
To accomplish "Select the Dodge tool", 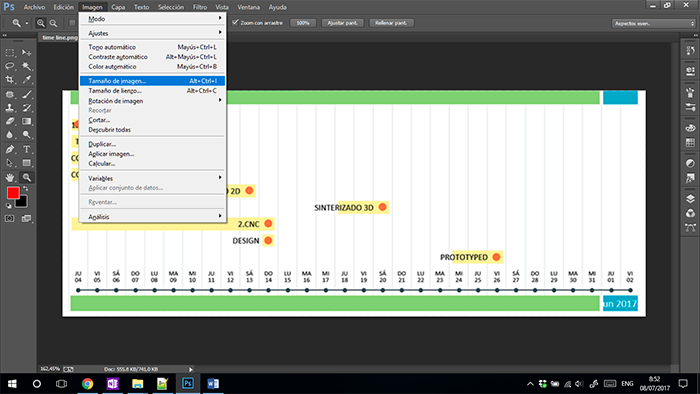I will [27, 135].
